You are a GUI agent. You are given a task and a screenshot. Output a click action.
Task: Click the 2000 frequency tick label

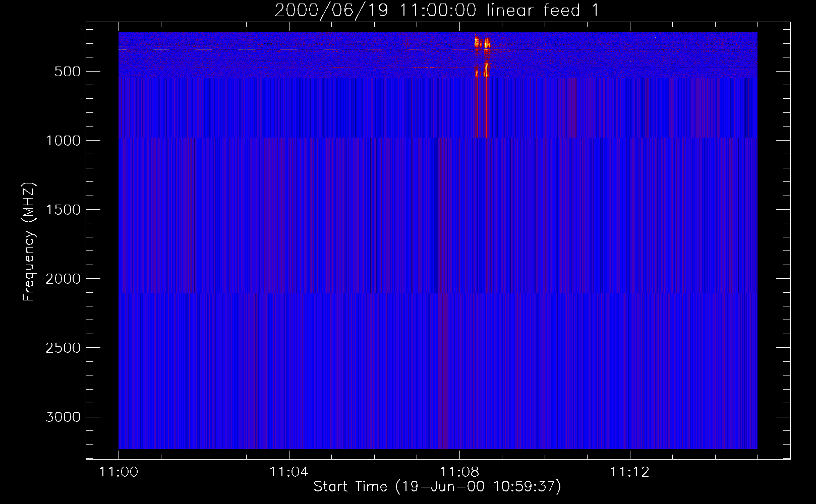[x=63, y=279]
